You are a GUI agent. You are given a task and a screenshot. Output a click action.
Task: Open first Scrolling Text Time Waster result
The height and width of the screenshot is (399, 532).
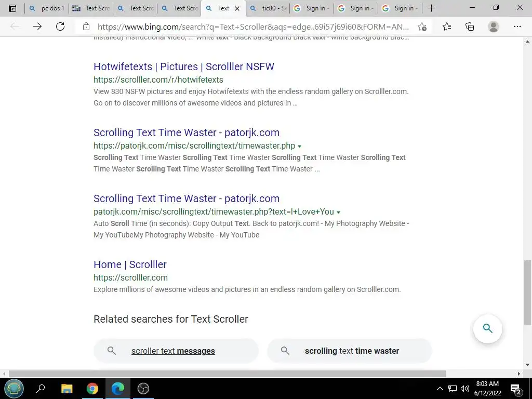187,132
